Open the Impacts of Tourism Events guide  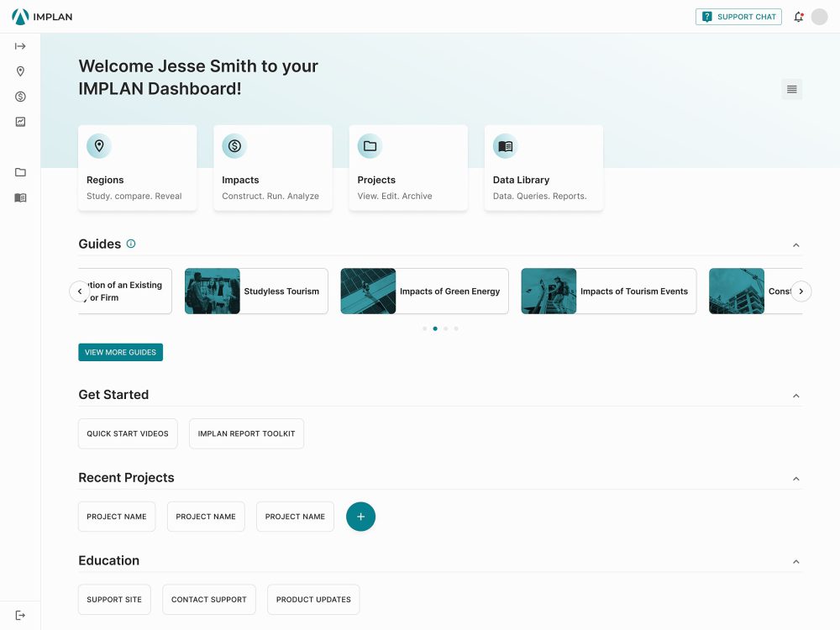tap(608, 291)
